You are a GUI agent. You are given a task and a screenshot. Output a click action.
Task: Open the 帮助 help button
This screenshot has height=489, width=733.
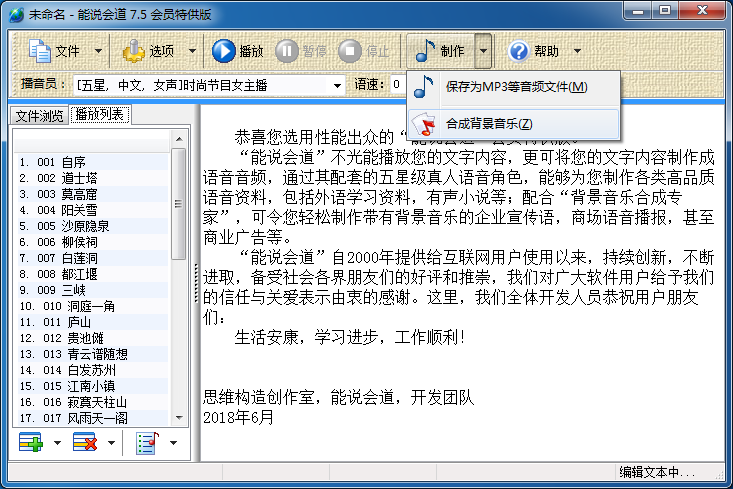(534, 50)
